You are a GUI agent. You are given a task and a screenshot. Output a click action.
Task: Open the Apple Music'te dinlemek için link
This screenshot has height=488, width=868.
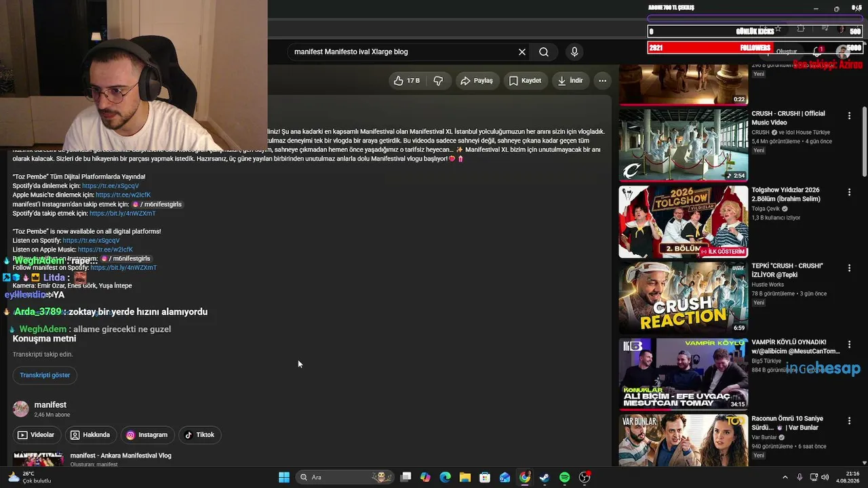tap(123, 195)
